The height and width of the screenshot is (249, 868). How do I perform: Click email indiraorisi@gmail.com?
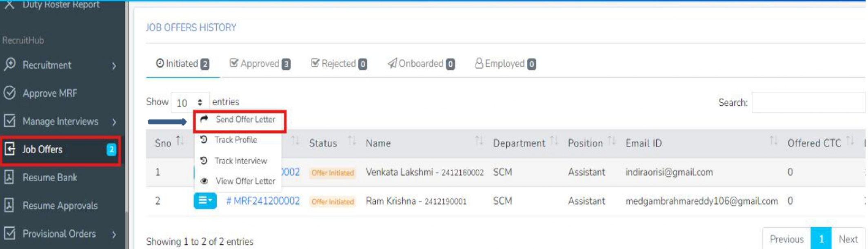tap(669, 172)
